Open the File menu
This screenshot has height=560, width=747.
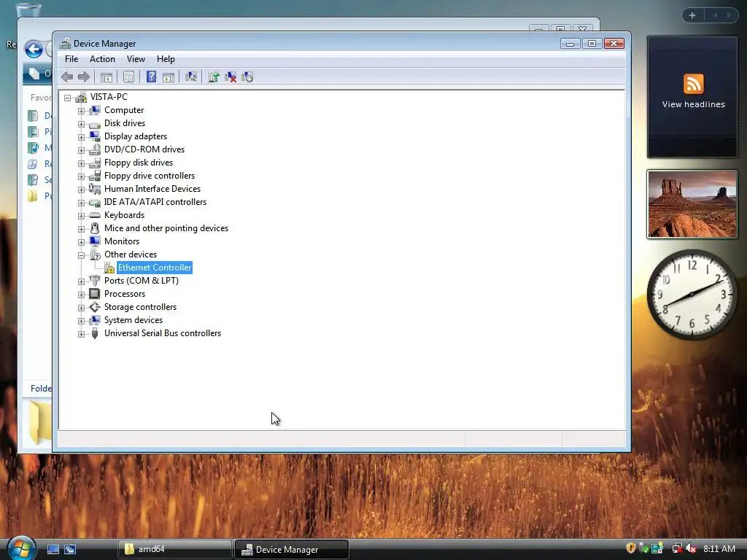coord(71,59)
